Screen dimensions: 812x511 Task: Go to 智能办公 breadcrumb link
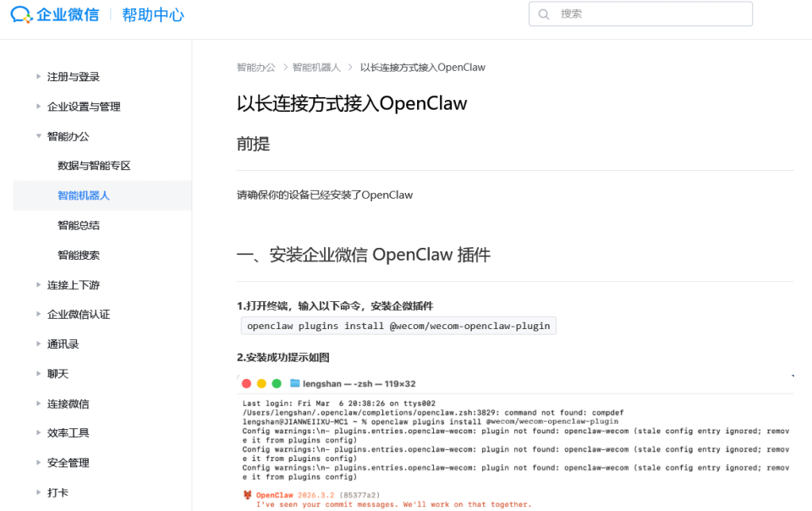coord(255,68)
